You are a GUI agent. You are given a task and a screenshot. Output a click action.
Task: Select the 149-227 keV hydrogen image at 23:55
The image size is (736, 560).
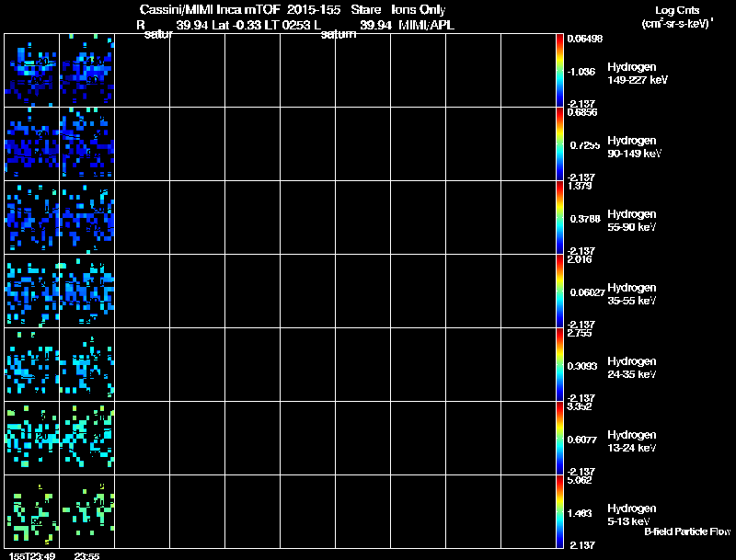tap(86, 71)
